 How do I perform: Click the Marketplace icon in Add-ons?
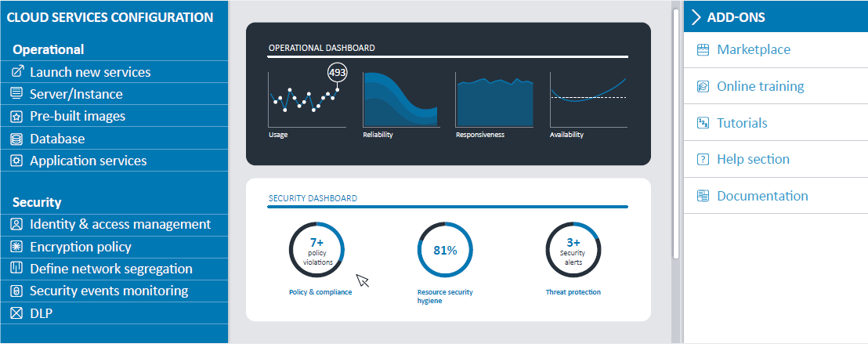coord(703,50)
